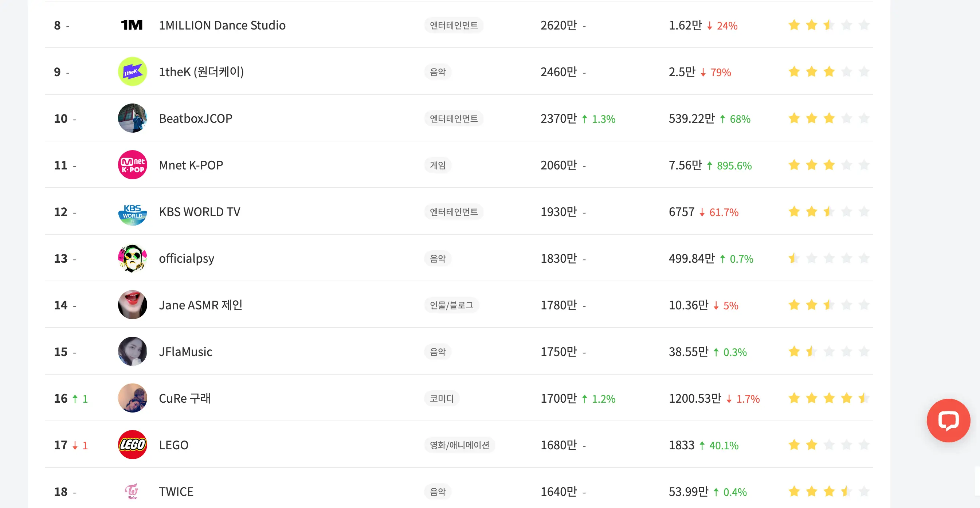Click the 영화/애니메이션 category tag
The height and width of the screenshot is (508, 980).
coord(459,445)
